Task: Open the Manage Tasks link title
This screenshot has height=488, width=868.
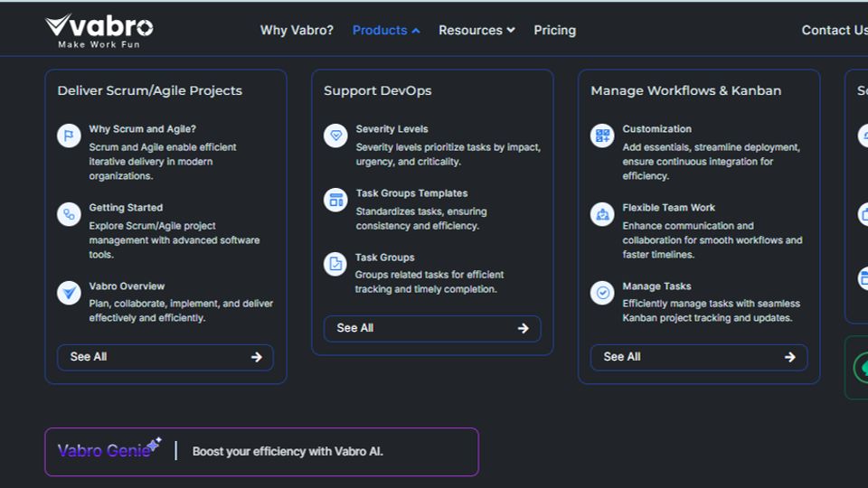Action: pyautogui.click(x=656, y=286)
